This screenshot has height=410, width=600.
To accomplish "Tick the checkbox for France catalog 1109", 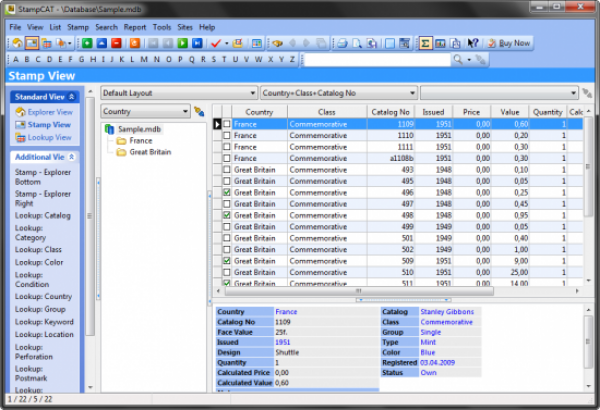I will (x=227, y=124).
